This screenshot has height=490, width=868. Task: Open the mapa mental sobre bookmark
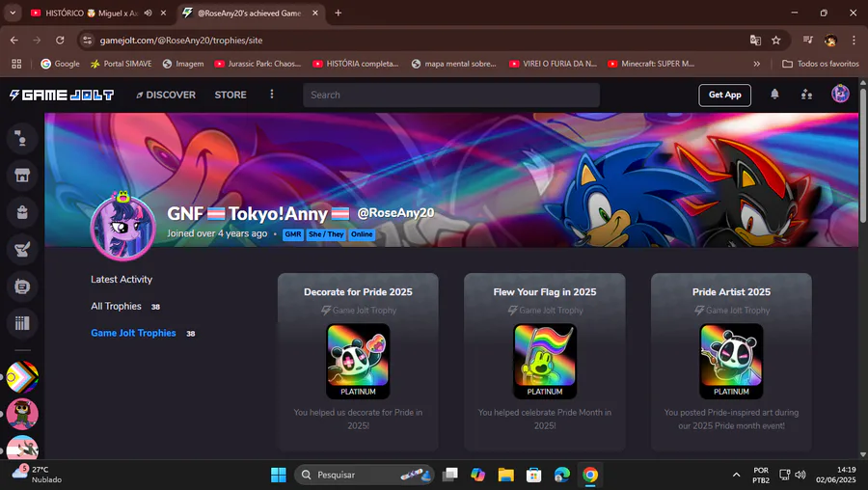[x=454, y=64]
